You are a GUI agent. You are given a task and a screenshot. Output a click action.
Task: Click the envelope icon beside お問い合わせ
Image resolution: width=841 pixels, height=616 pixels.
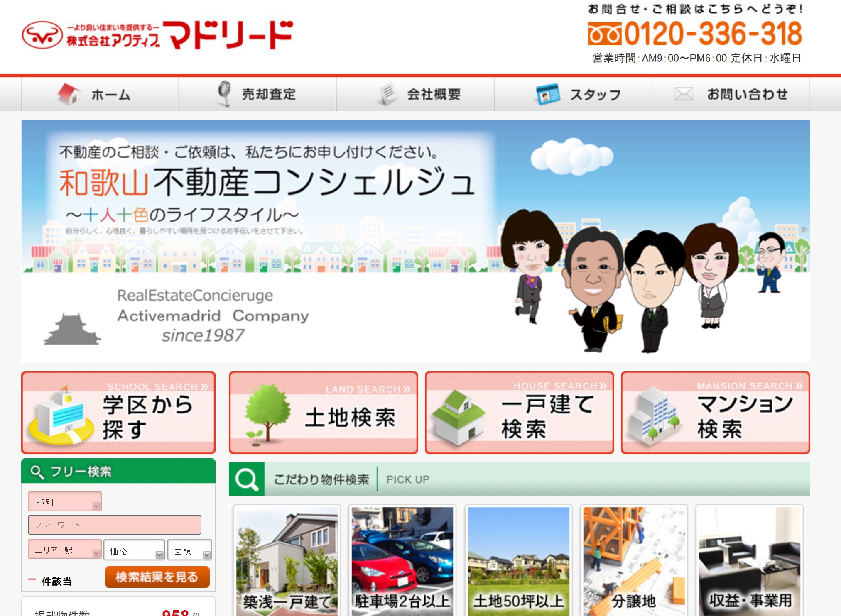point(684,94)
